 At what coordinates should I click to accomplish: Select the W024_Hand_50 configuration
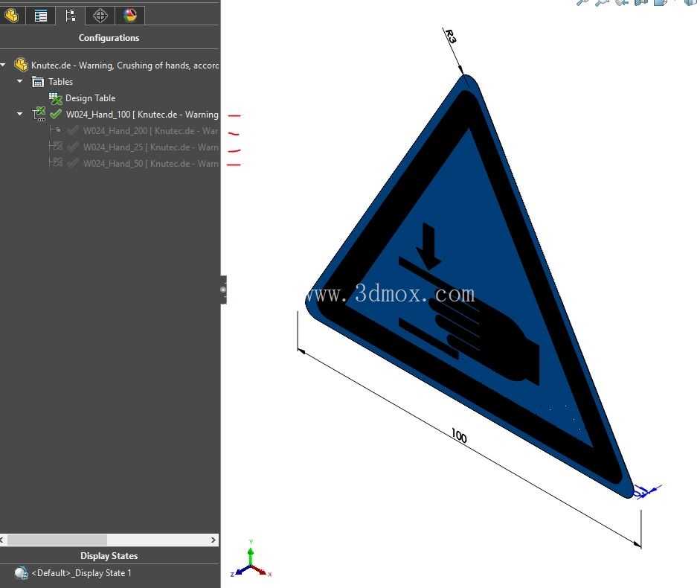point(150,164)
